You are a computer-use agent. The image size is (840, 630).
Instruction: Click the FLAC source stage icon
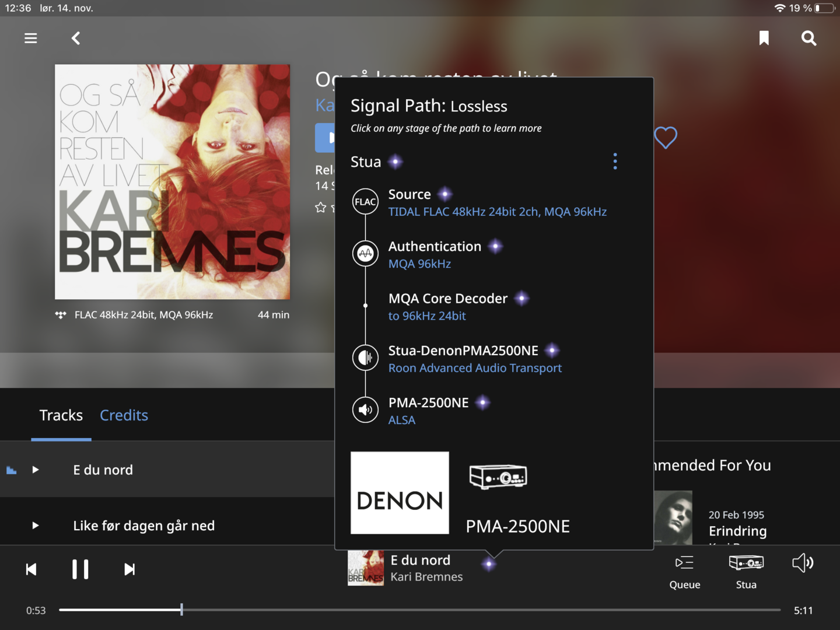(365, 202)
